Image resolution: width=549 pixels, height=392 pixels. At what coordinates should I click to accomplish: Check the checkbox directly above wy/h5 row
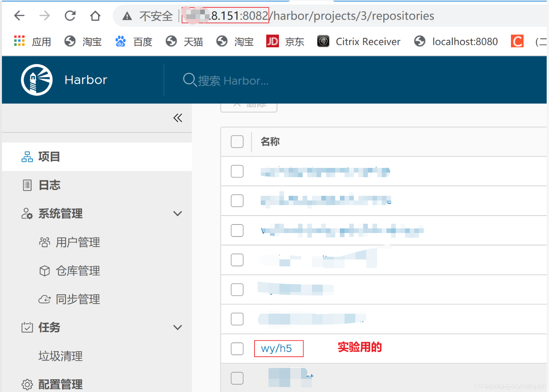click(x=237, y=319)
